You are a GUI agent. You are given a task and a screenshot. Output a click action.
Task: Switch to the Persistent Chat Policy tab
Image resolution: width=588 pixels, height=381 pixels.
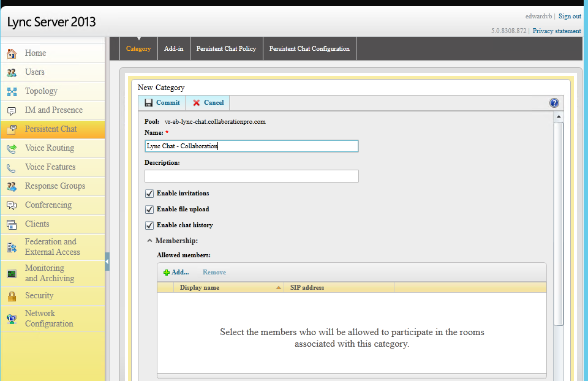(x=226, y=49)
